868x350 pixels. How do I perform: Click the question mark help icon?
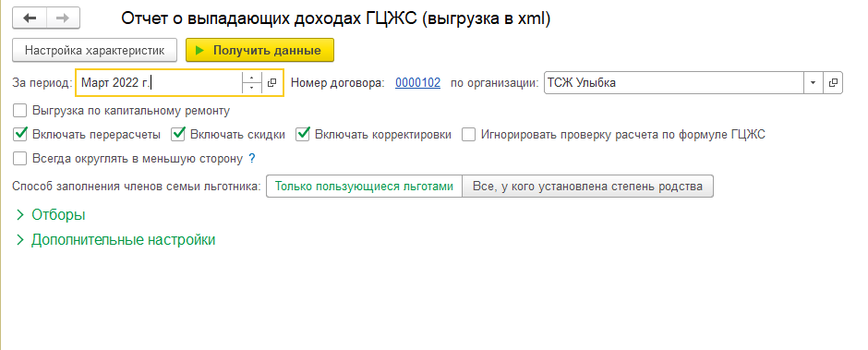252,159
